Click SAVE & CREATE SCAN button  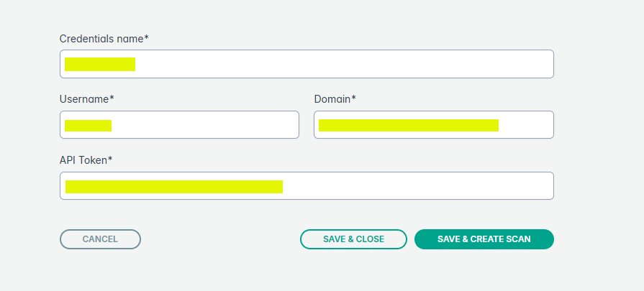484,239
